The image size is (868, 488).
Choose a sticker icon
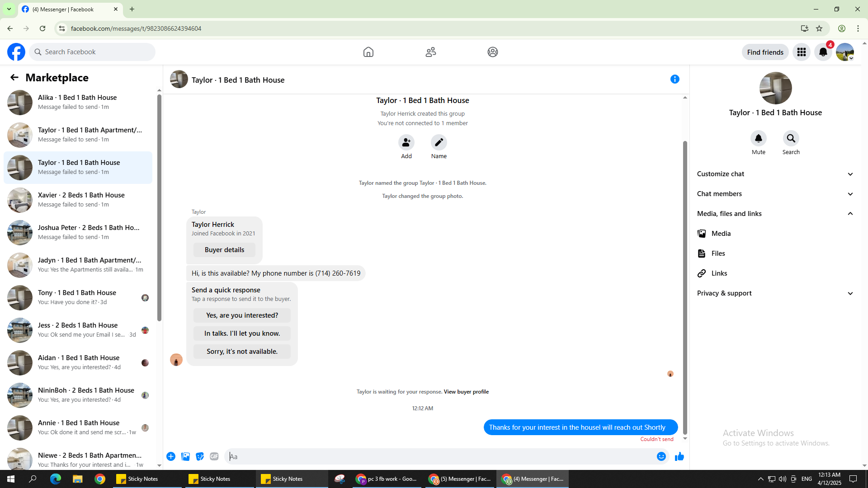tap(200, 456)
